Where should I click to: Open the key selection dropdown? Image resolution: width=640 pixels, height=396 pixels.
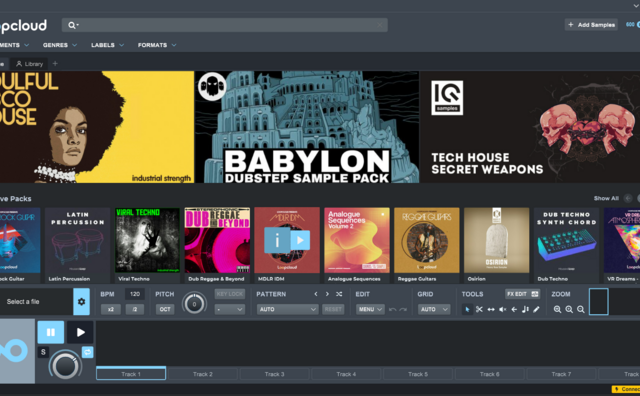click(230, 309)
